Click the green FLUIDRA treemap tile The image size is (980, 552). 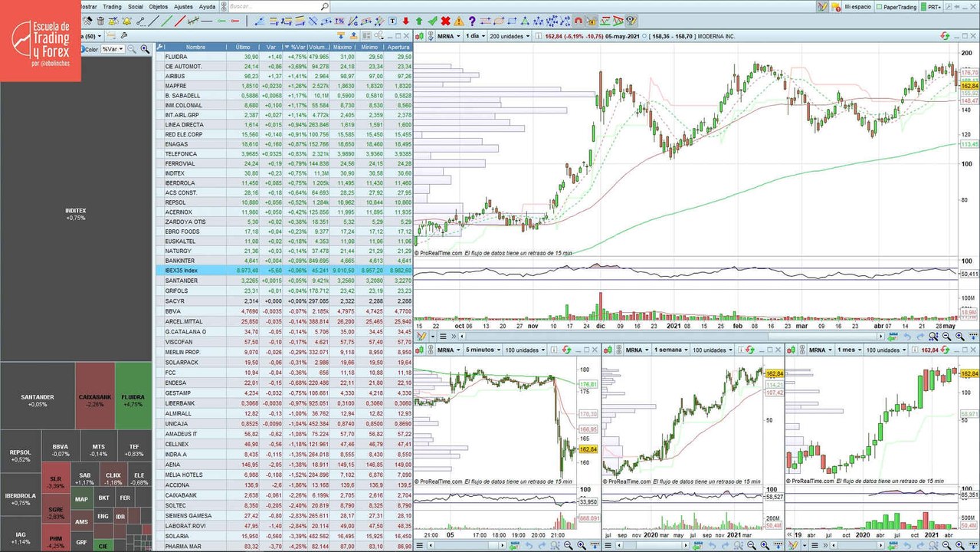tap(133, 396)
